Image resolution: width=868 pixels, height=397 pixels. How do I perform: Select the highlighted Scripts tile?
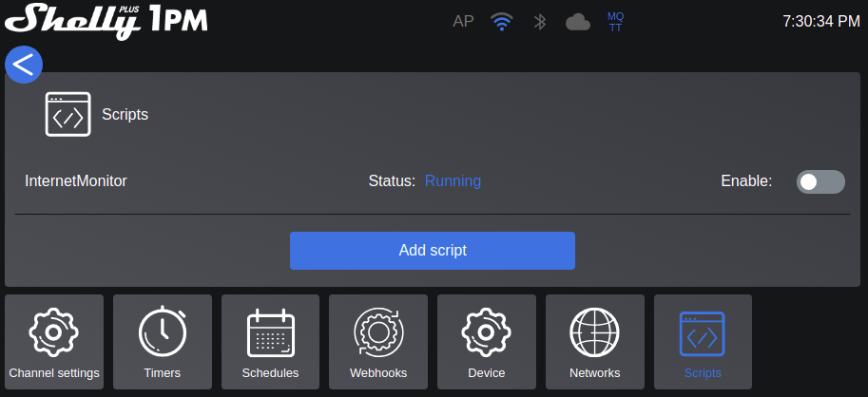pyautogui.click(x=703, y=342)
